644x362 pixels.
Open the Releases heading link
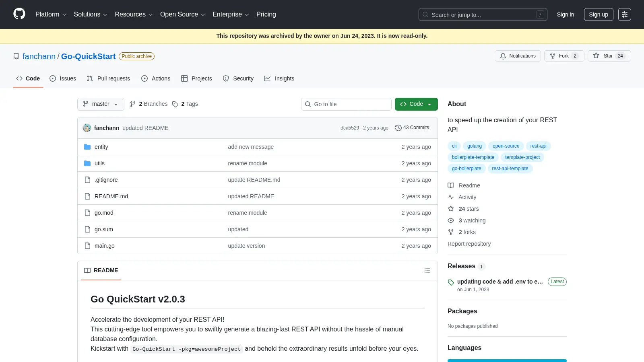[x=461, y=266]
